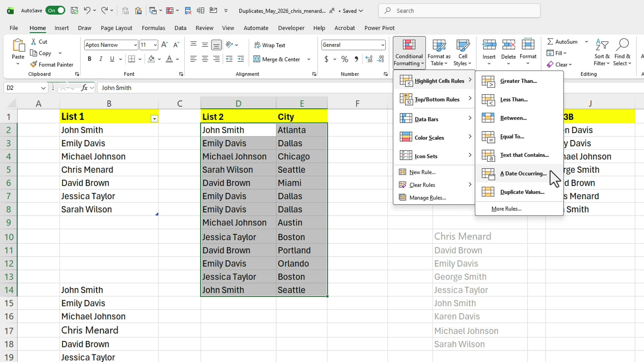The width and height of the screenshot is (644, 362).
Task: Click the Conditional Formatting button
Action: [409, 52]
